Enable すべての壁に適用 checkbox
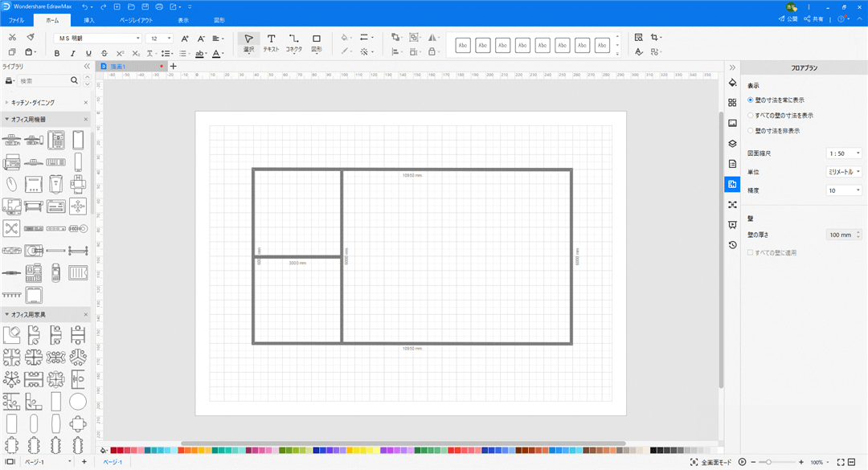Image resolution: width=868 pixels, height=470 pixels. (751, 253)
